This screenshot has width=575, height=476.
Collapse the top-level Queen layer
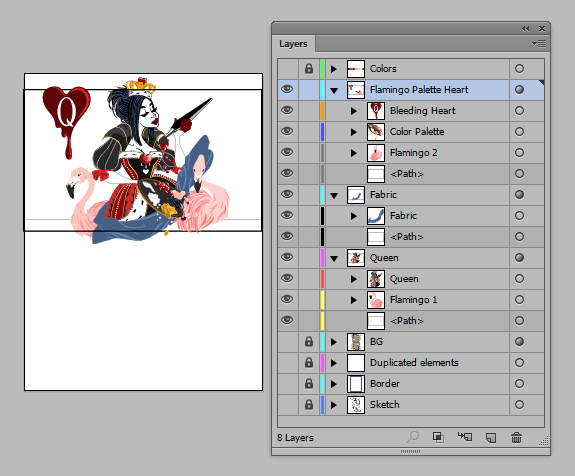click(334, 259)
